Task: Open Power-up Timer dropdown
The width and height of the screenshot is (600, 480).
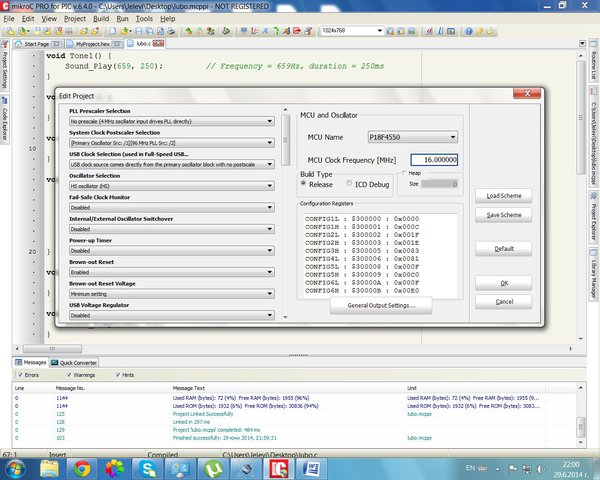Action: 171,250
